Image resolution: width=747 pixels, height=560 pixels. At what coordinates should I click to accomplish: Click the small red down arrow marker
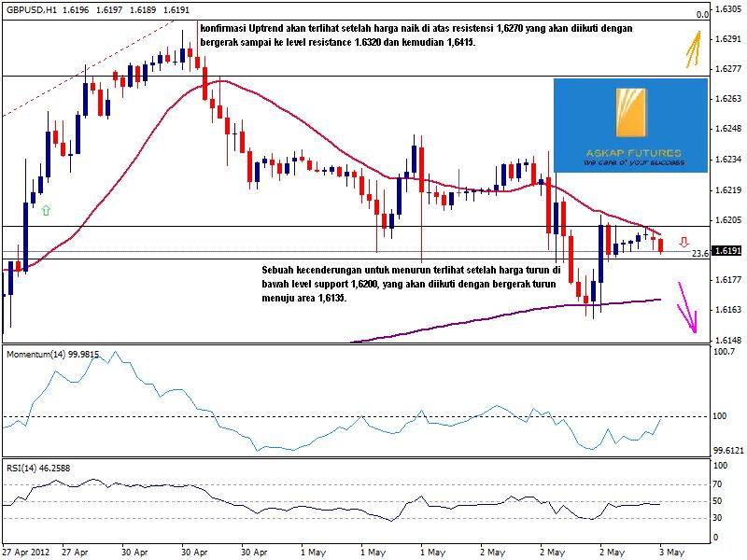point(683,242)
